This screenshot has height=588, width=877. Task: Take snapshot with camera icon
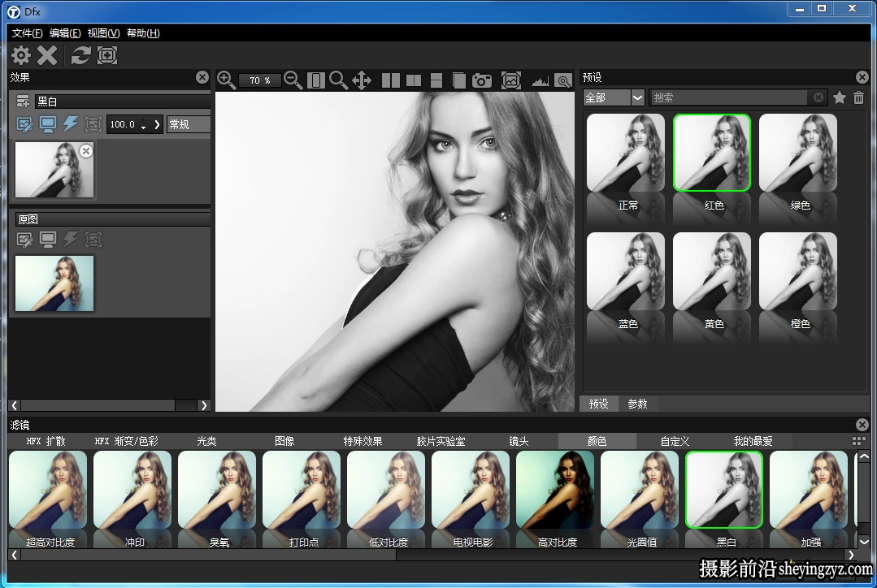(x=481, y=80)
